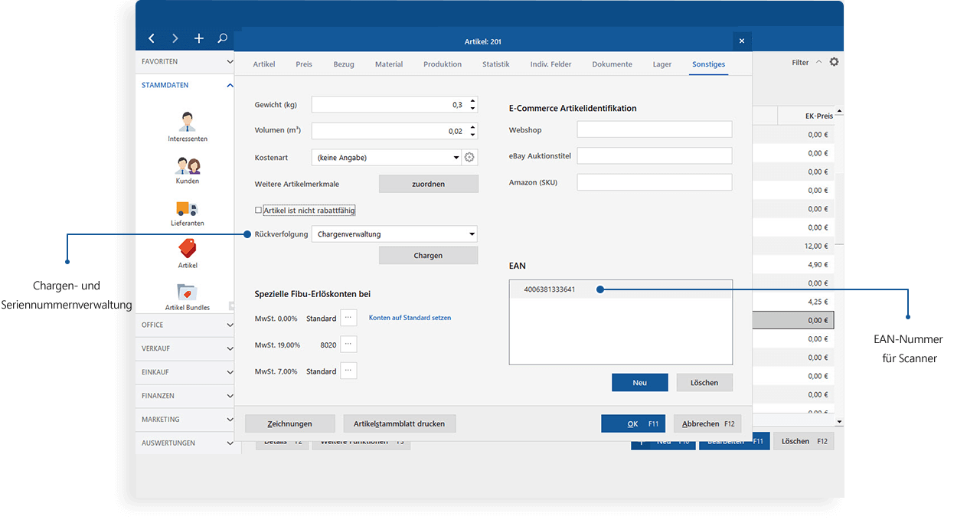Expand the VERKAUF sidebar section
Viewport: 980px width, 523px height.
click(230, 348)
